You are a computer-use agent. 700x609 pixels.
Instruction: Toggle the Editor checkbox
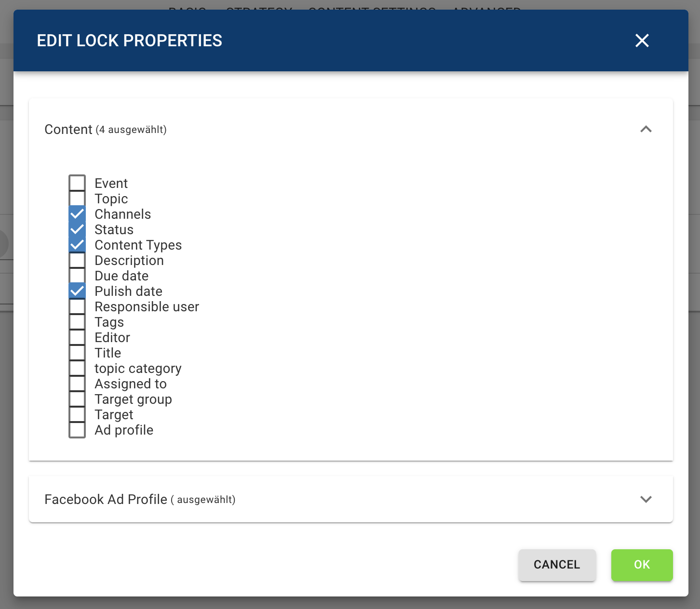point(77,337)
